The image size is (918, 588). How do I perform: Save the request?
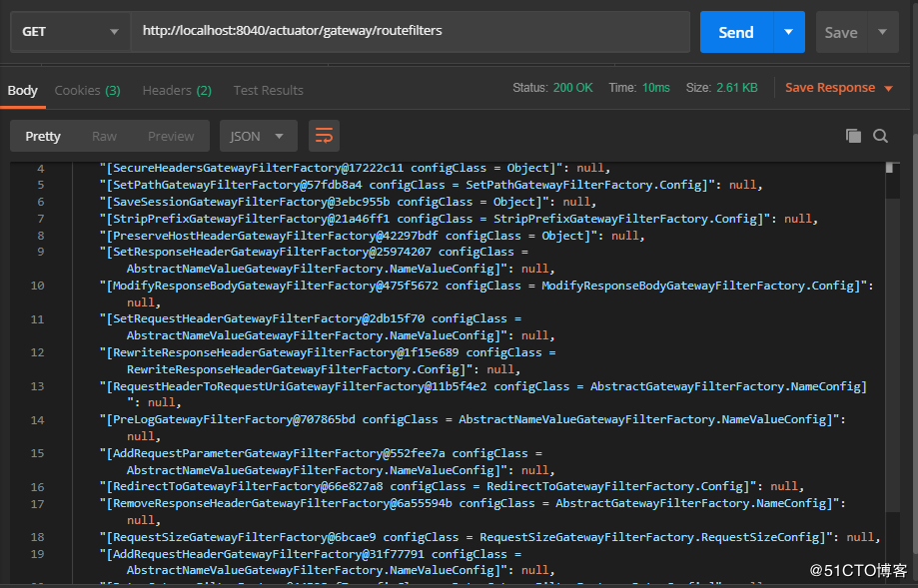(841, 33)
